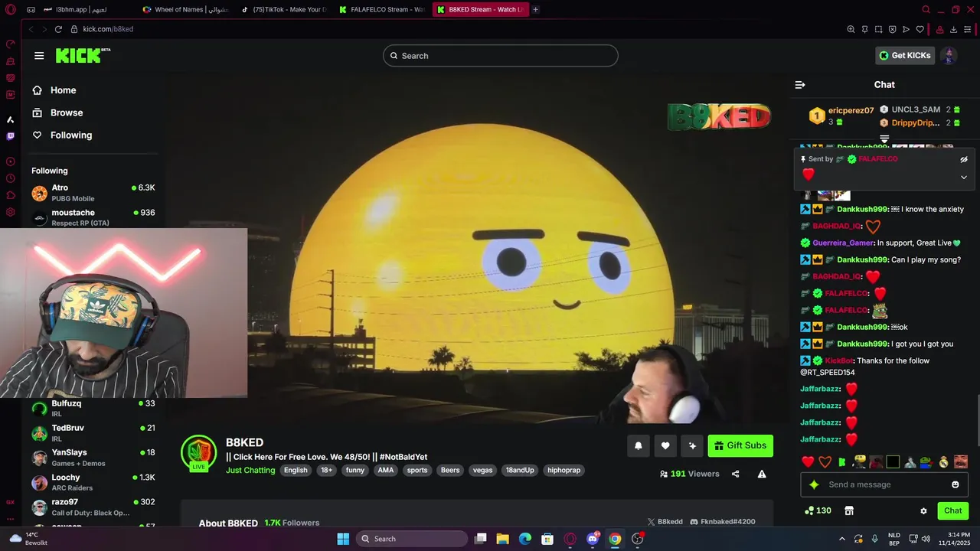Image resolution: width=980 pixels, height=551 pixels.
Task: Open history clock in Opera sidebar
Action: coord(10,178)
